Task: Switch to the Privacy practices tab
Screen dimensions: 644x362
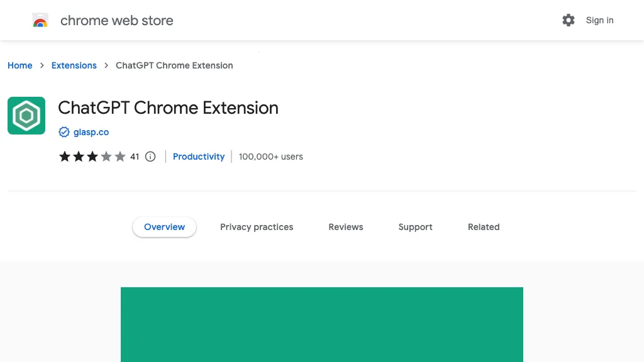Action: coord(257,227)
